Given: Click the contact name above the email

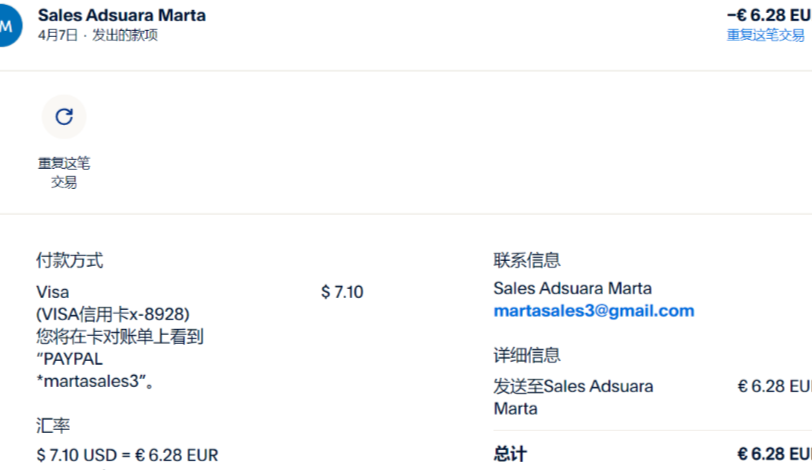Looking at the screenshot, I should click(572, 288).
